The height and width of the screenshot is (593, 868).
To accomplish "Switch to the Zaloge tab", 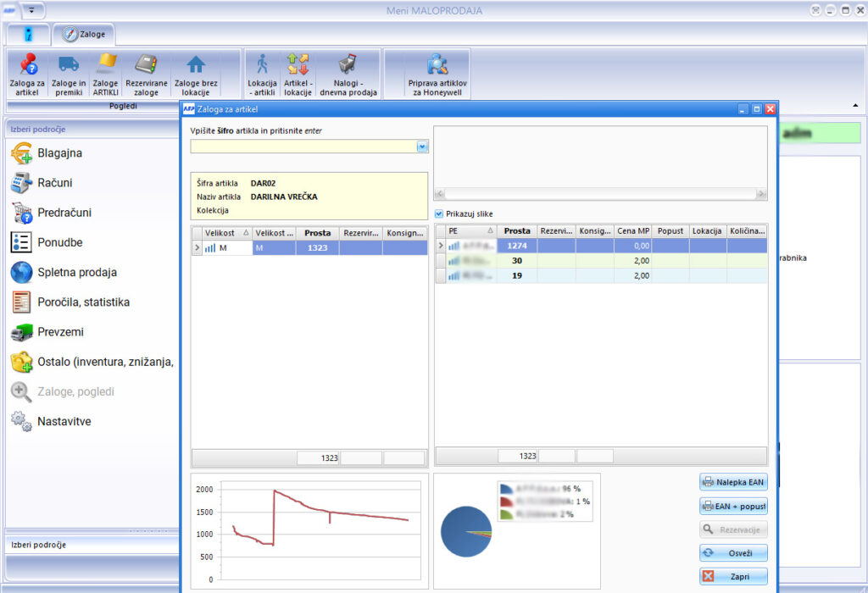I will pyautogui.click(x=83, y=35).
